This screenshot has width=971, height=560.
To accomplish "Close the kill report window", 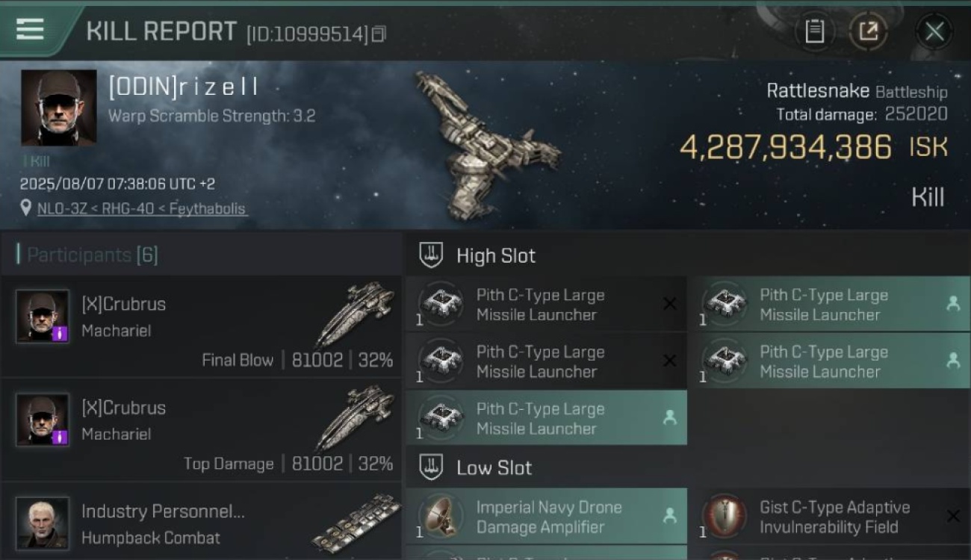I will click(934, 31).
